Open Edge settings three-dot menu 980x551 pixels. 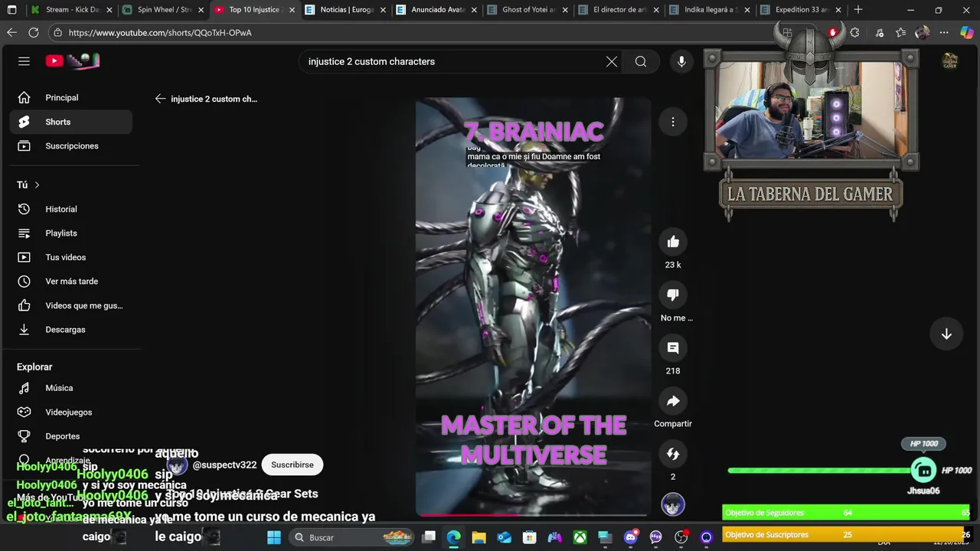(x=944, y=33)
